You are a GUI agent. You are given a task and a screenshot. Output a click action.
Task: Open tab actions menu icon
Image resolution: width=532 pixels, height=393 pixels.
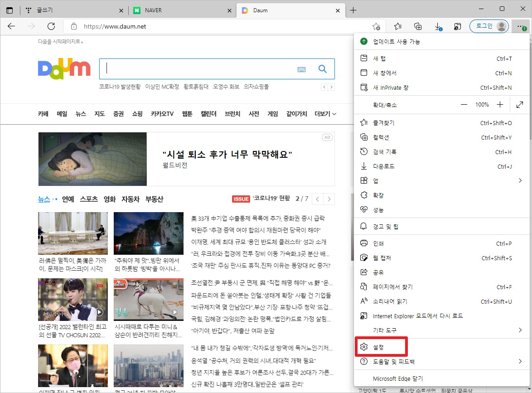tap(10, 10)
